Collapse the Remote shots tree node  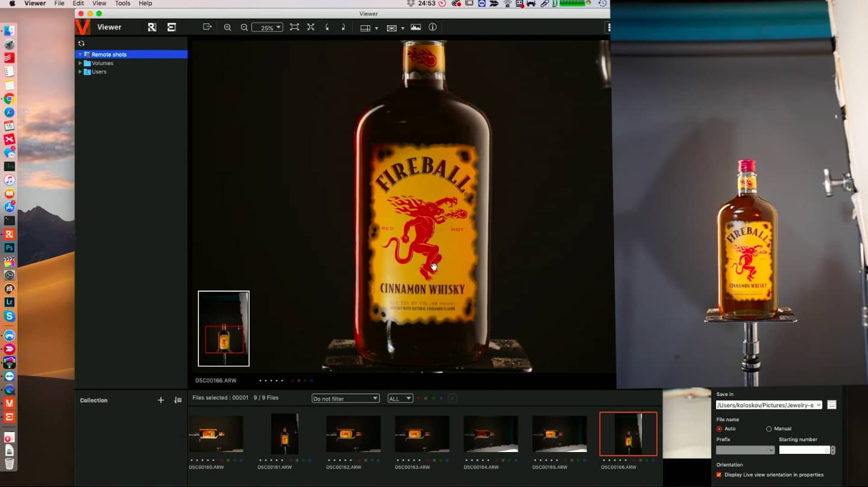(x=80, y=54)
